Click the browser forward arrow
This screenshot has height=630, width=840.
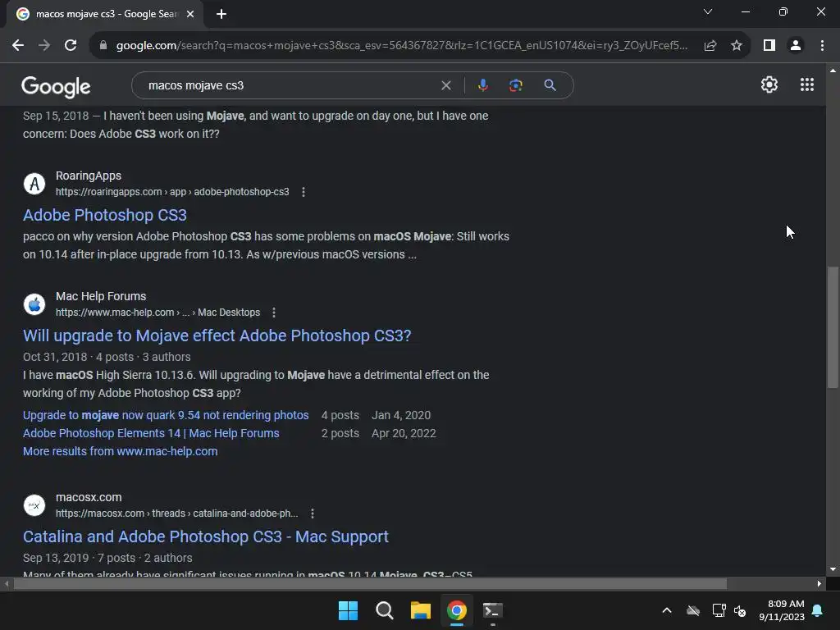44,46
